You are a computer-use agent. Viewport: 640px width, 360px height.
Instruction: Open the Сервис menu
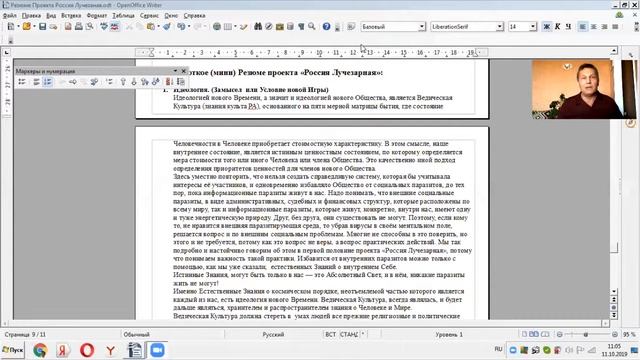tap(149, 16)
